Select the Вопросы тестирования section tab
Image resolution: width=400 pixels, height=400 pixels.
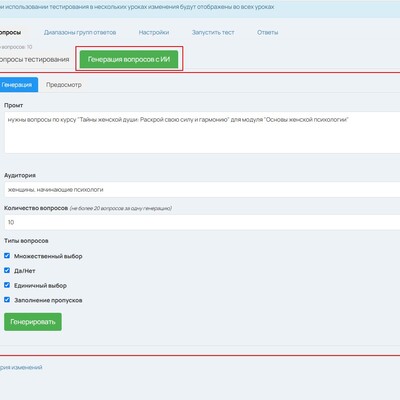34,59
